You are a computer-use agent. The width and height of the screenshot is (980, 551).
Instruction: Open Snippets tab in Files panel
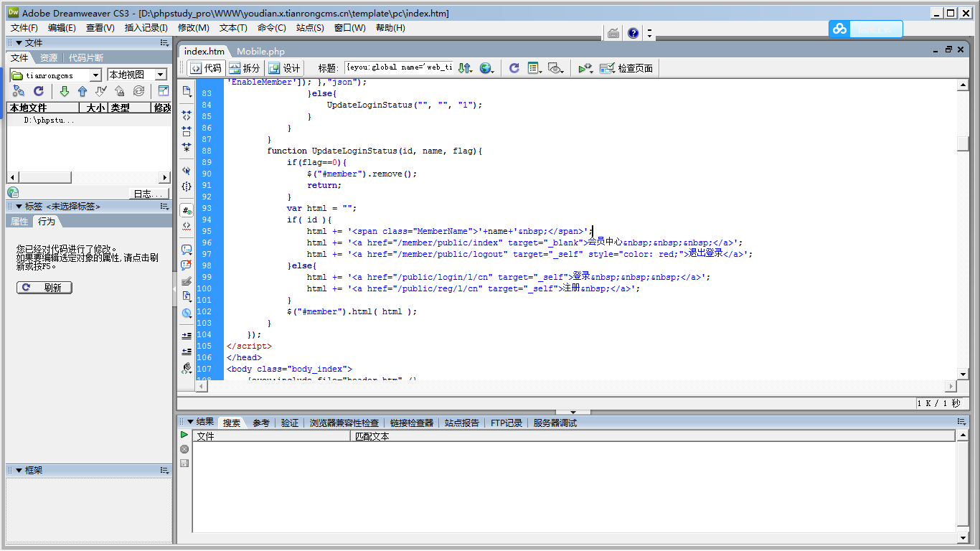(x=86, y=58)
